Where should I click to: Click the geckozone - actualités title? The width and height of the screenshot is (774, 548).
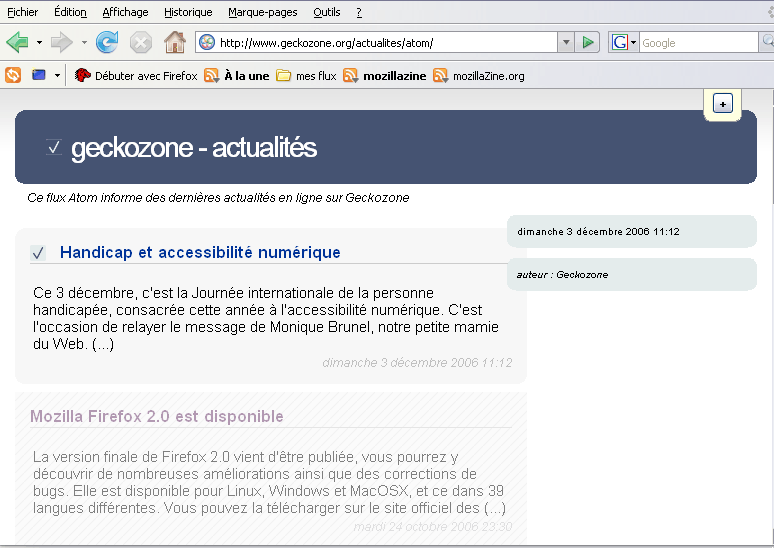[x=194, y=148]
